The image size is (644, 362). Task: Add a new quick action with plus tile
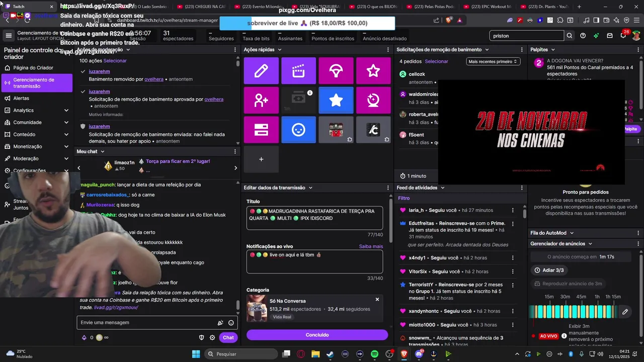click(x=261, y=159)
